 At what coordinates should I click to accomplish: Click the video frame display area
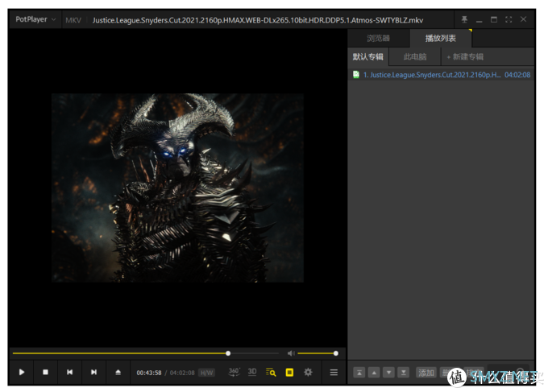point(177,188)
